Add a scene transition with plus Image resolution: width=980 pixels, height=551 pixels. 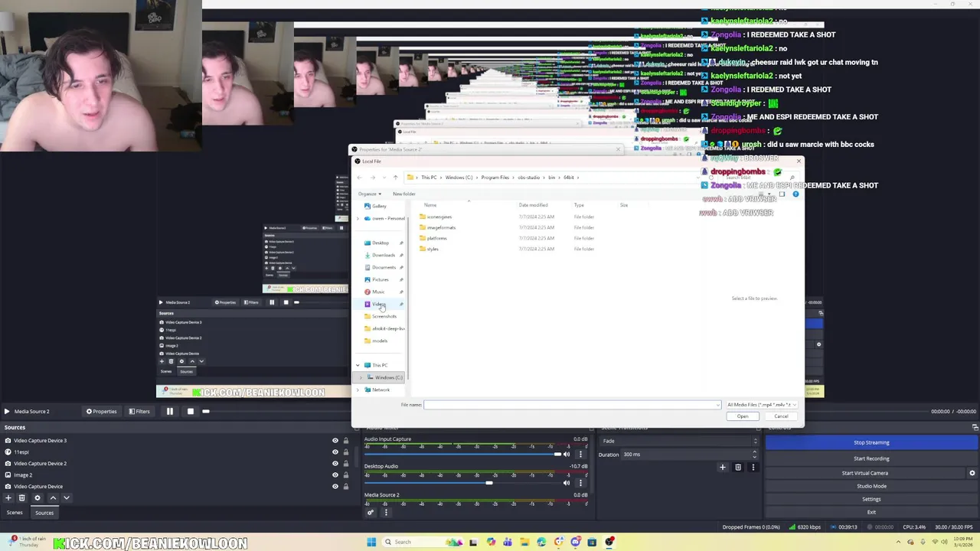(x=722, y=467)
